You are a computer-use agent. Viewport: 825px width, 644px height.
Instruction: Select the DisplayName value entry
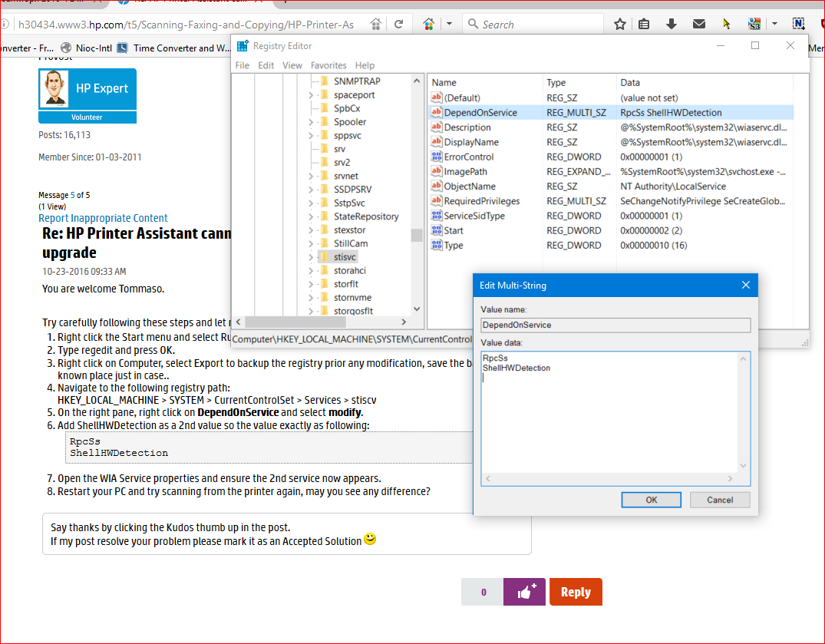tap(471, 142)
